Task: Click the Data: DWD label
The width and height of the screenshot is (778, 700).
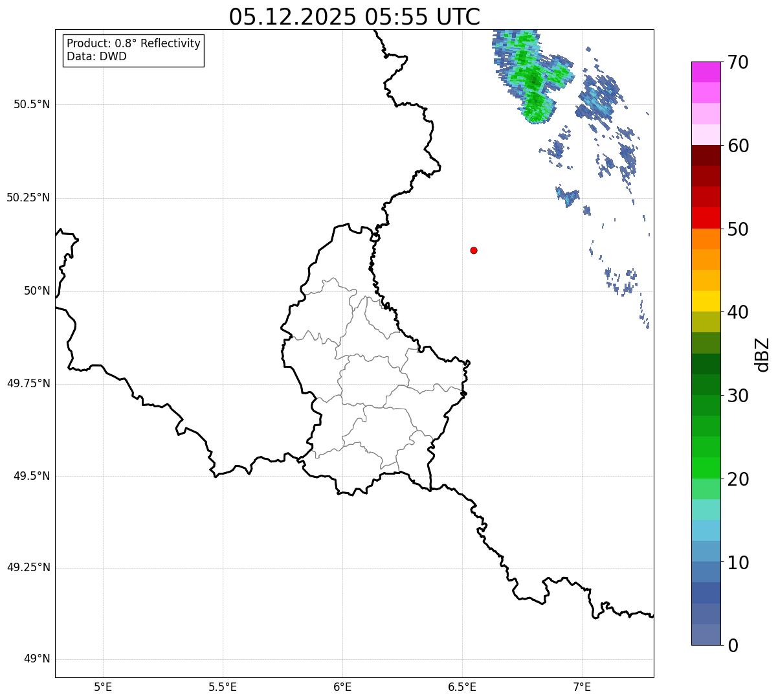Action: pyautogui.click(x=96, y=56)
